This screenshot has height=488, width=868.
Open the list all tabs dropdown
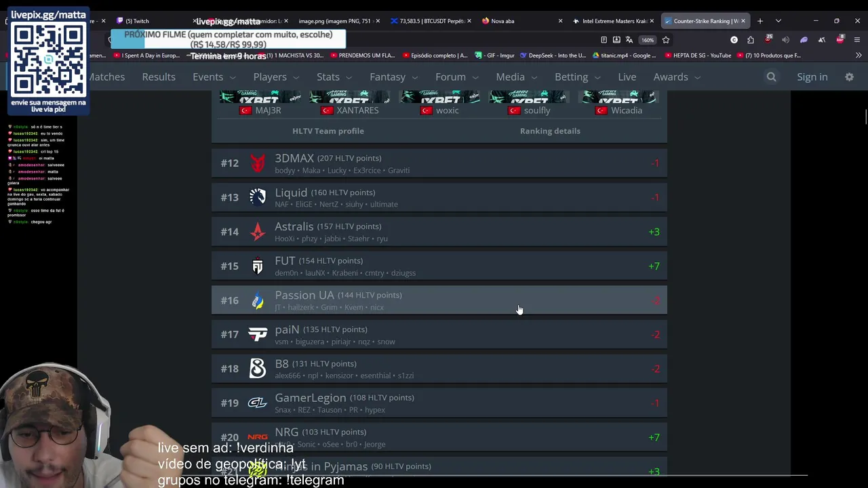tap(778, 21)
